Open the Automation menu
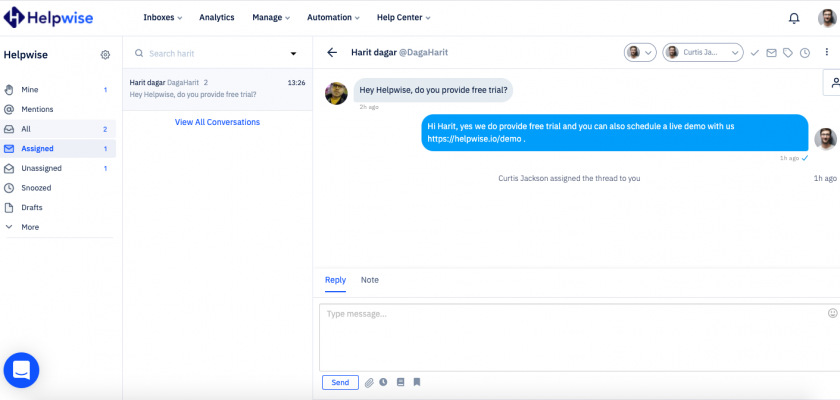Viewport: 840px width, 400px height. click(333, 17)
